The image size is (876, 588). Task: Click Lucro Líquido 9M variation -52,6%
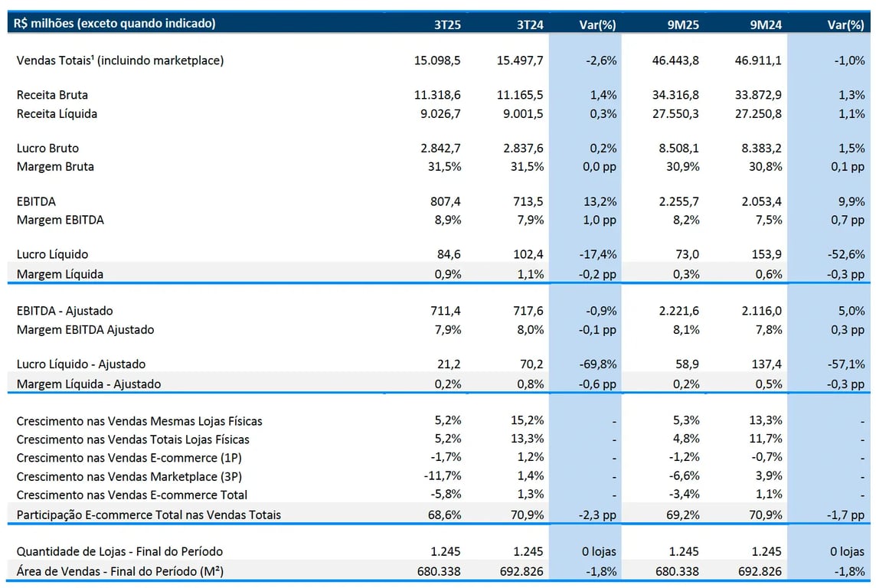pyautogui.click(x=848, y=254)
